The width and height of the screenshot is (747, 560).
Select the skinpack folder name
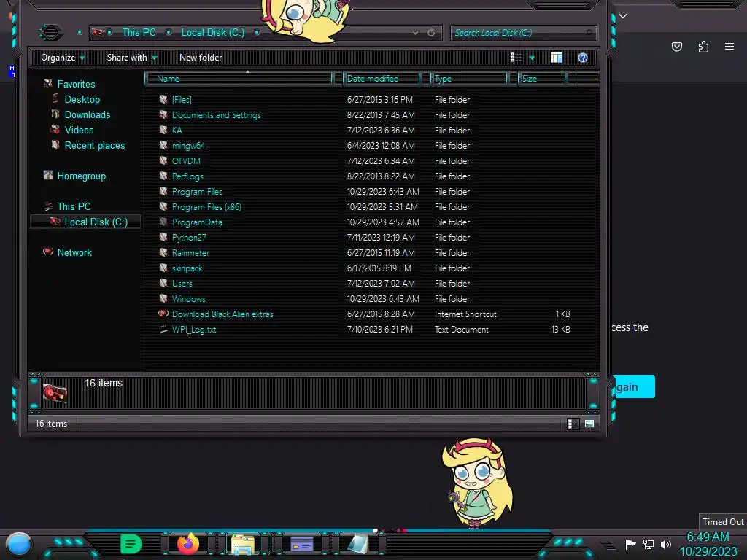point(187,268)
